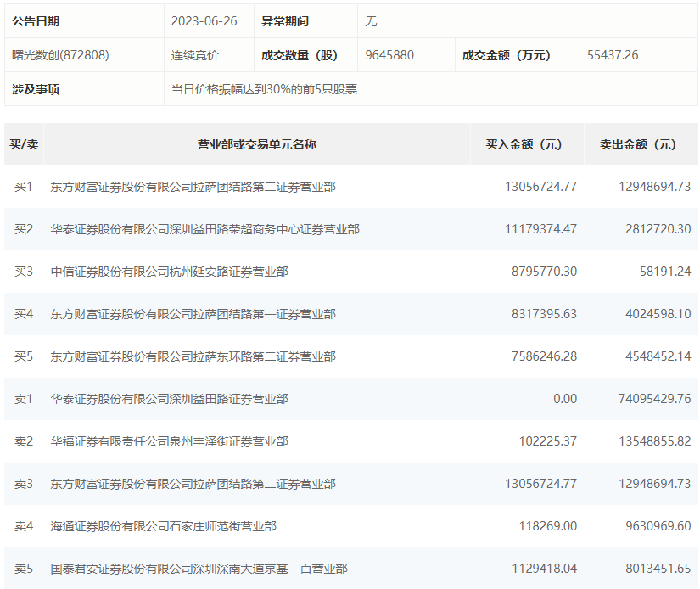Select text 当日价格振幅达到30%的前5只股票
The width and height of the screenshot is (700, 589).
(x=264, y=89)
